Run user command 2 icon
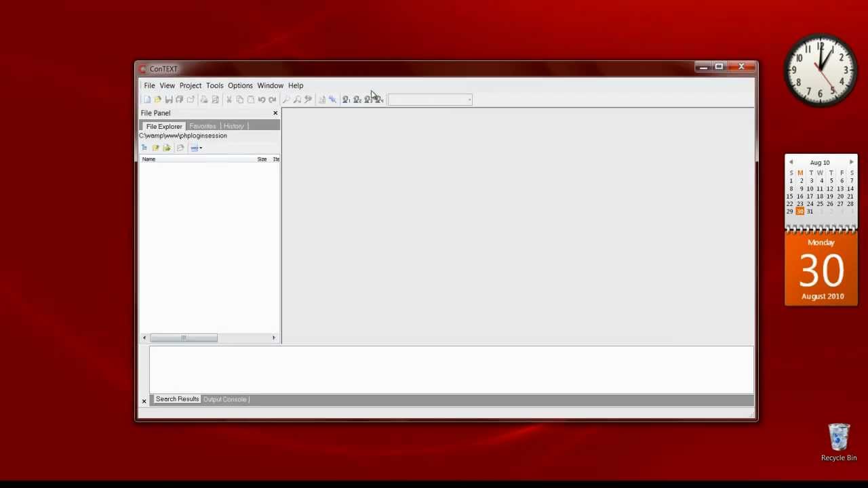The height and width of the screenshot is (488, 868). point(357,100)
